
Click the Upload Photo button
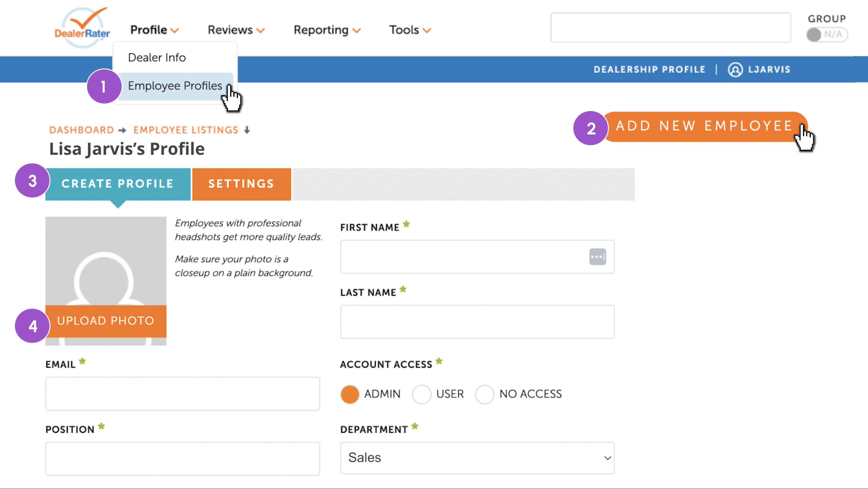tap(106, 321)
